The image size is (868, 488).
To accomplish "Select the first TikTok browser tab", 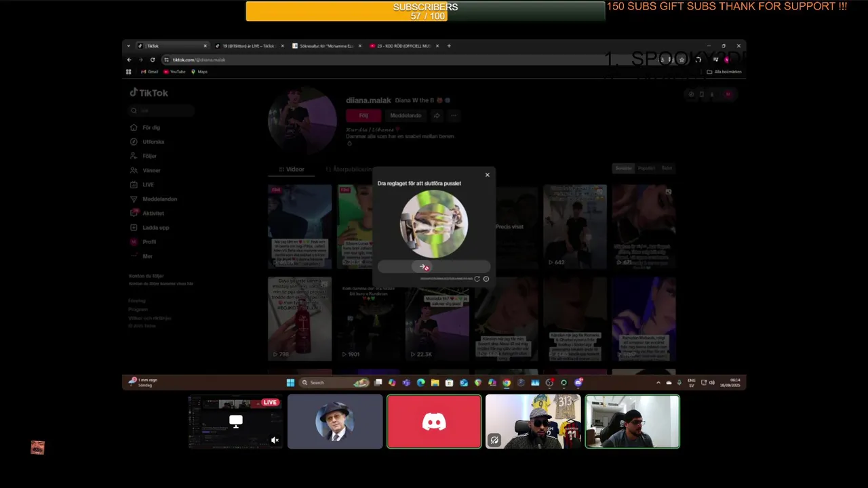I will coord(173,46).
